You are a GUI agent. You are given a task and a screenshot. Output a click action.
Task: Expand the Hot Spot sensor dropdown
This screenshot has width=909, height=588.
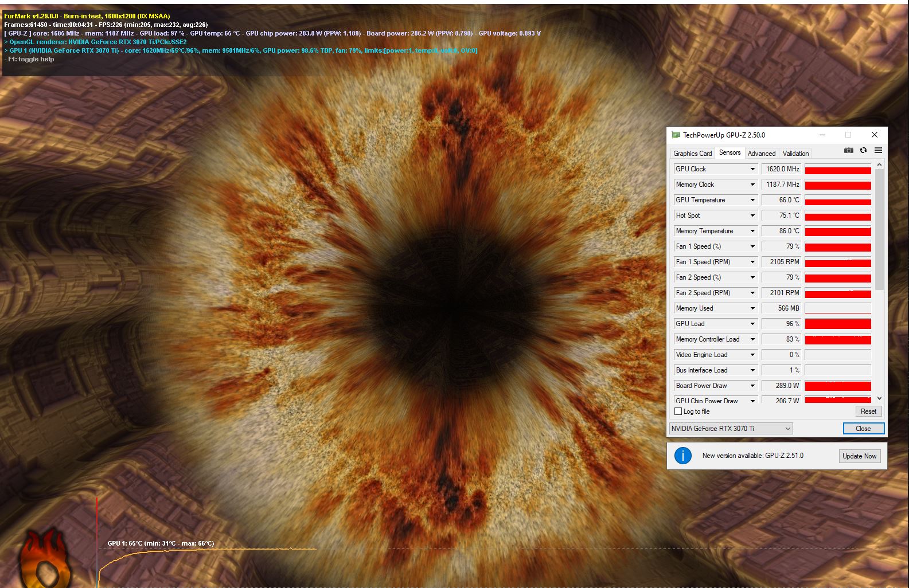[752, 215]
